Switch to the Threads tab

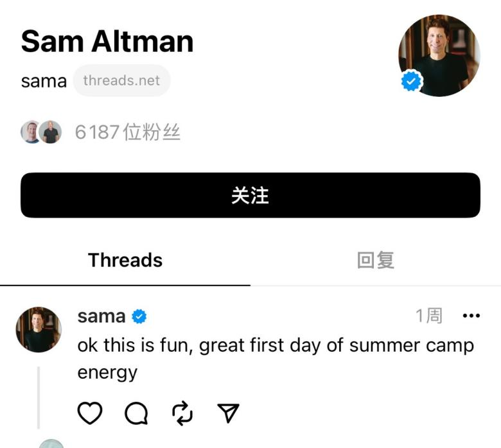(x=125, y=260)
